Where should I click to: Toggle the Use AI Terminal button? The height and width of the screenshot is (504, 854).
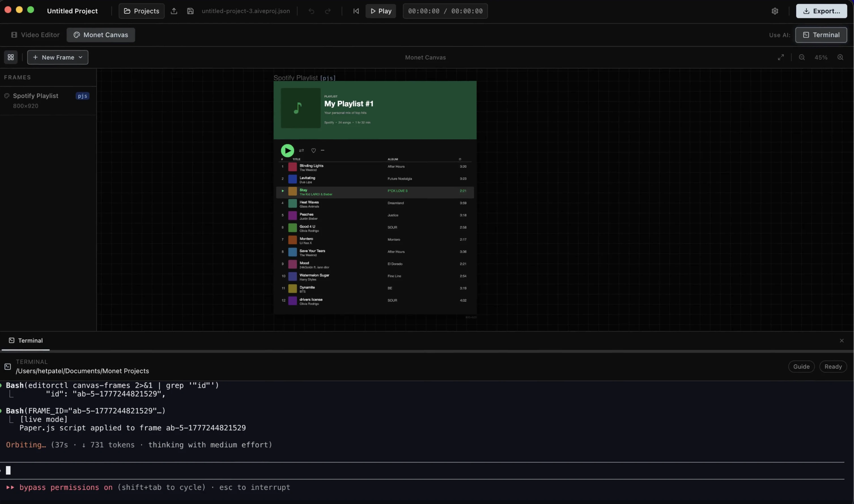(x=821, y=35)
